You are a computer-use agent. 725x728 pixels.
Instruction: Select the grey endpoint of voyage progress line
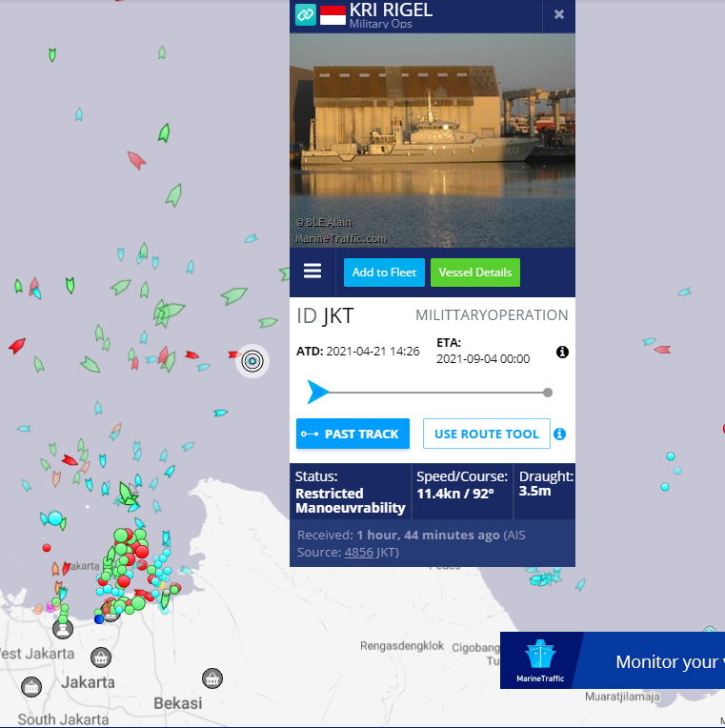548,393
